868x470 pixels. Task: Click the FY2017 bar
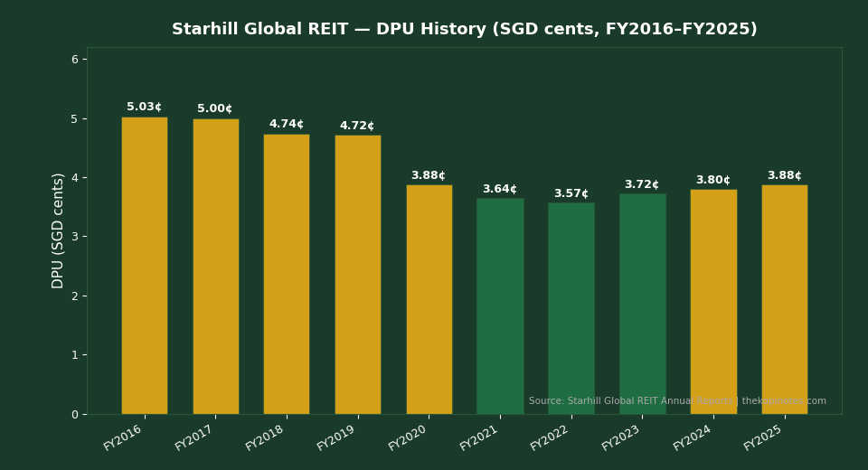click(x=216, y=267)
